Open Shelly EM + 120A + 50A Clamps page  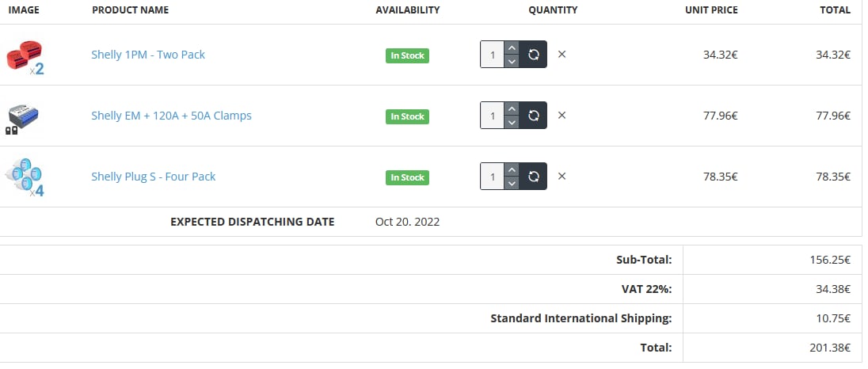171,116
